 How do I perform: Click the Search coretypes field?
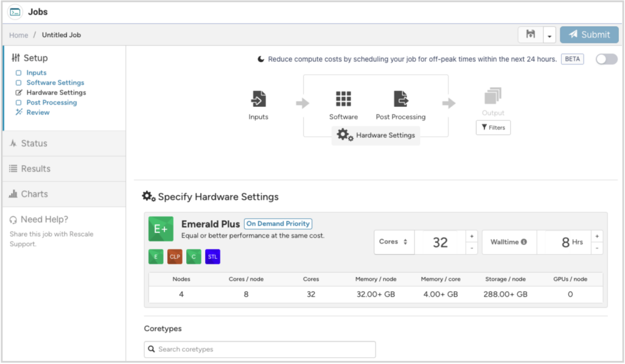(x=260, y=349)
